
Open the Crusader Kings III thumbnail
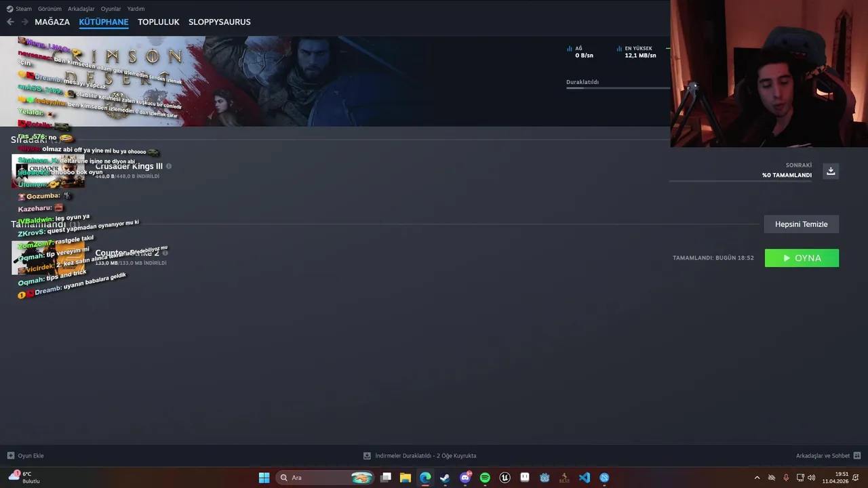pos(48,171)
